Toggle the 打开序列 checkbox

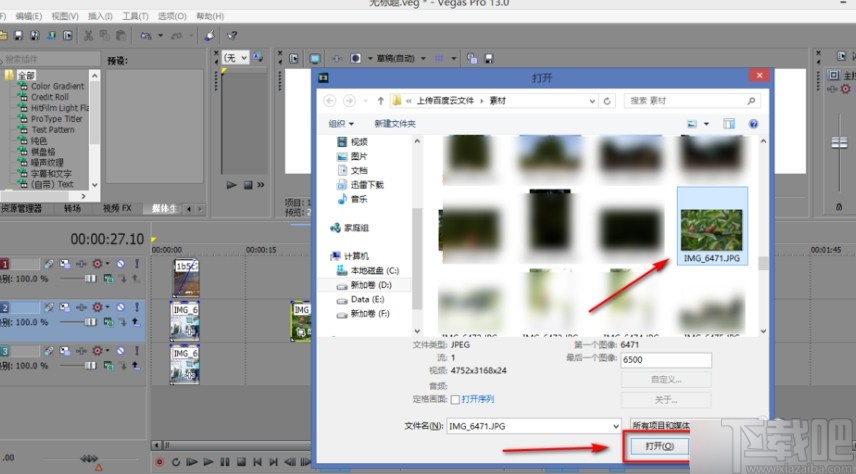(455, 400)
